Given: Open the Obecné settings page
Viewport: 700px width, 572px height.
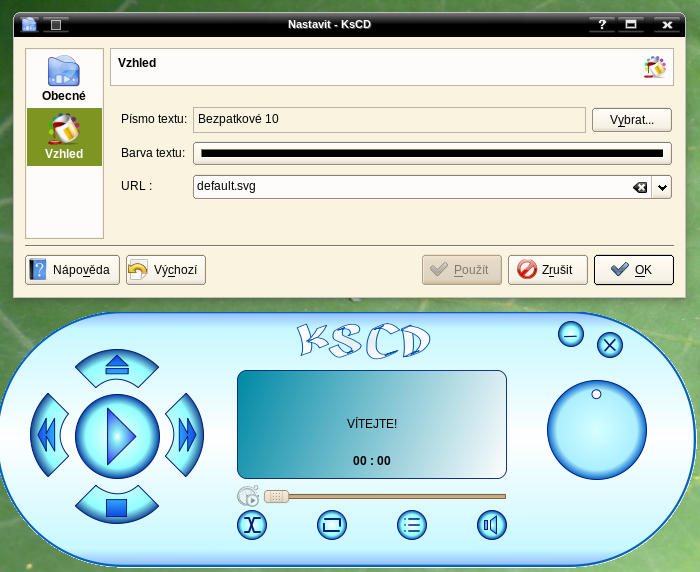Looking at the screenshot, I should tap(64, 79).
